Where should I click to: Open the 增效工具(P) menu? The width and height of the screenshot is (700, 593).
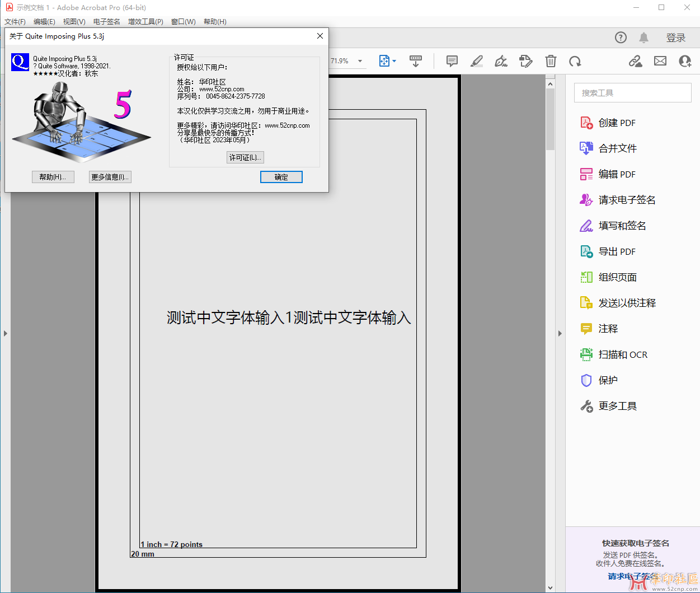click(x=145, y=22)
